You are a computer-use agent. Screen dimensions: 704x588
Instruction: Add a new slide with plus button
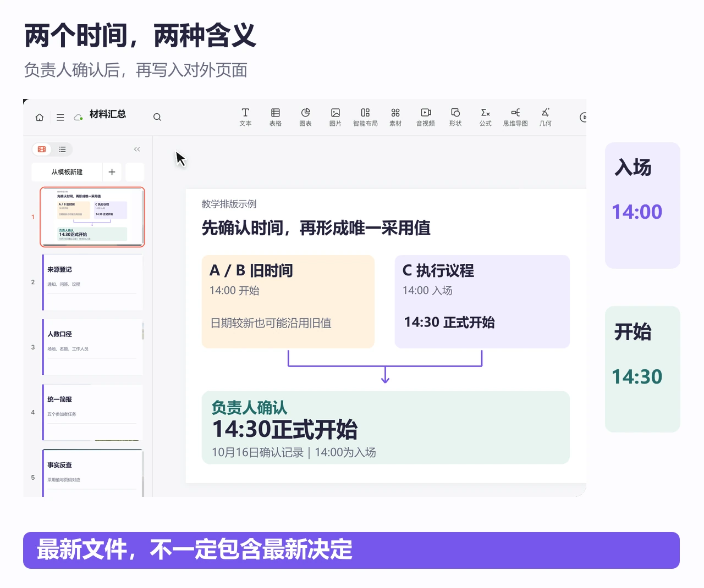(x=112, y=172)
